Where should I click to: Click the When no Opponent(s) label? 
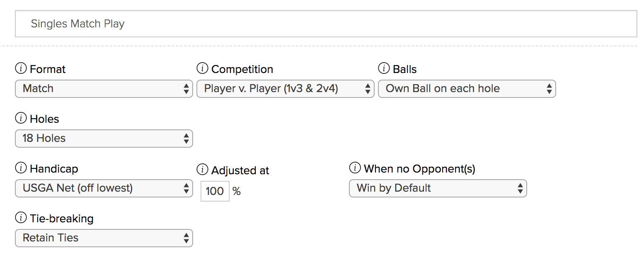click(419, 168)
